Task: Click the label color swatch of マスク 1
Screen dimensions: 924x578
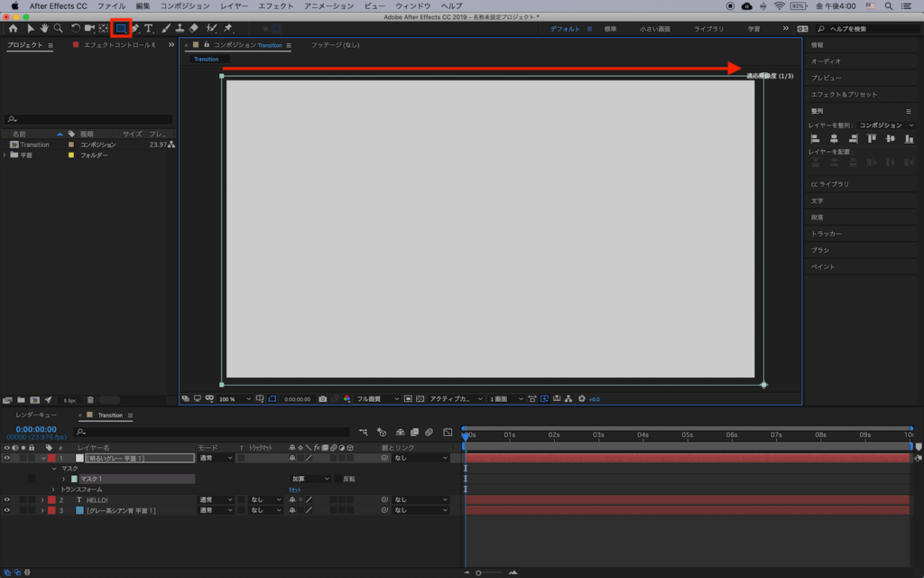Action: click(x=74, y=479)
